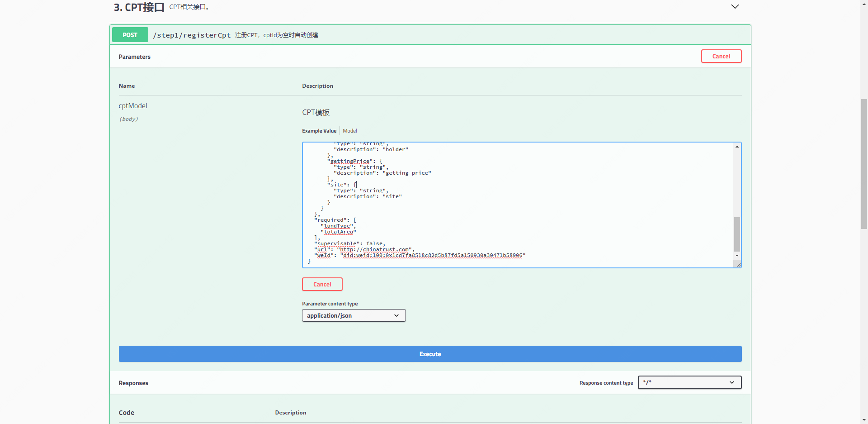Grab the textarea resize handle
Screen dimensions: 868x424
(x=738, y=265)
